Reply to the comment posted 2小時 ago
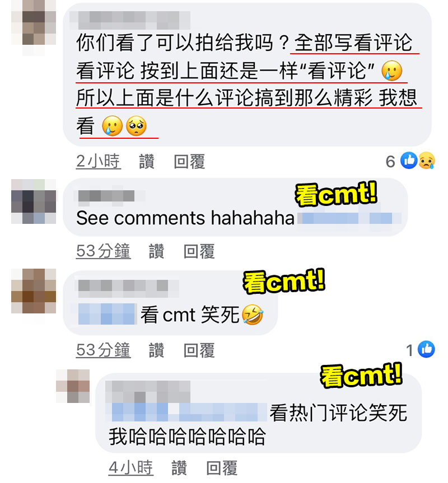Screen dimensions: 448x483 (189, 161)
